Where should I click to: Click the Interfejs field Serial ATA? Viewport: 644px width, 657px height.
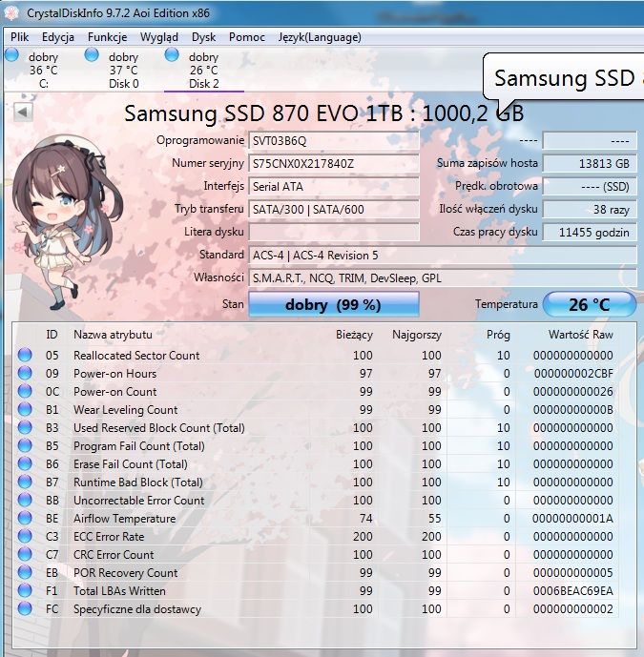click(x=334, y=187)
